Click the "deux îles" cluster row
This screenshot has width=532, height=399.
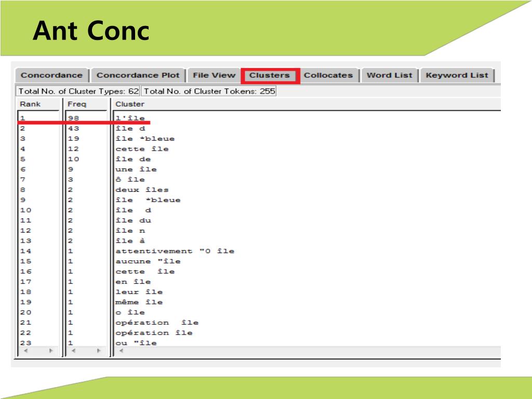point(142,190)
